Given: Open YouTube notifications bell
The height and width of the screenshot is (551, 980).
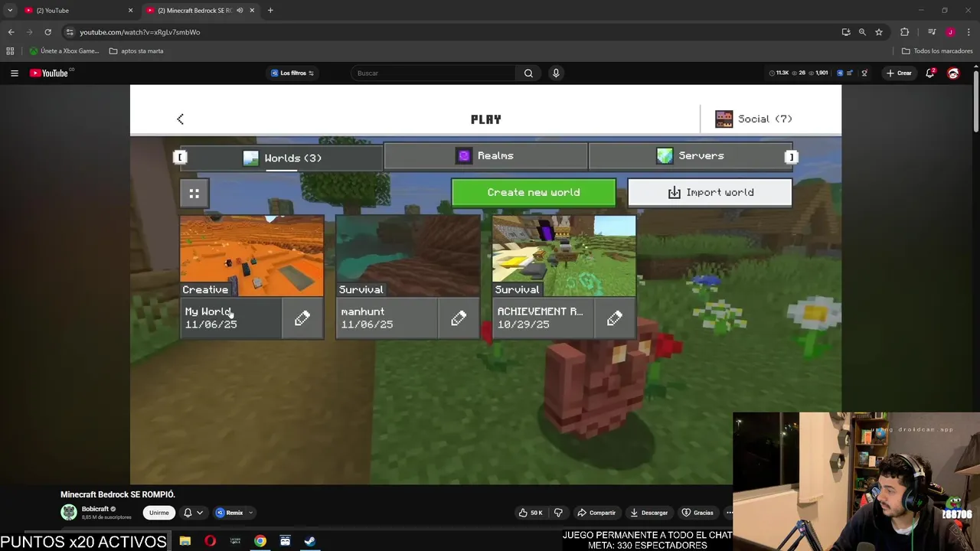Looking at the screenshot, I should 930,73.
